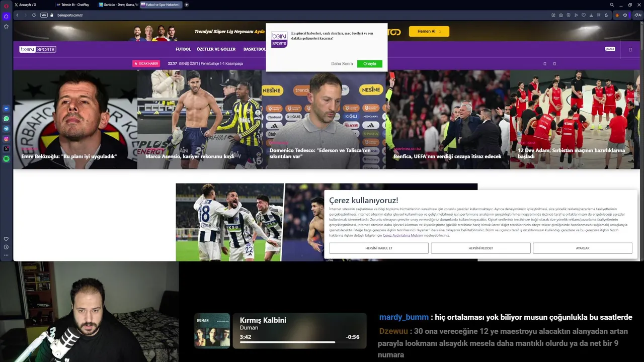This screenshot has height=362, width=644.
Task: Open Instagram in the sidebar
Action: click(x=6, y=139)
